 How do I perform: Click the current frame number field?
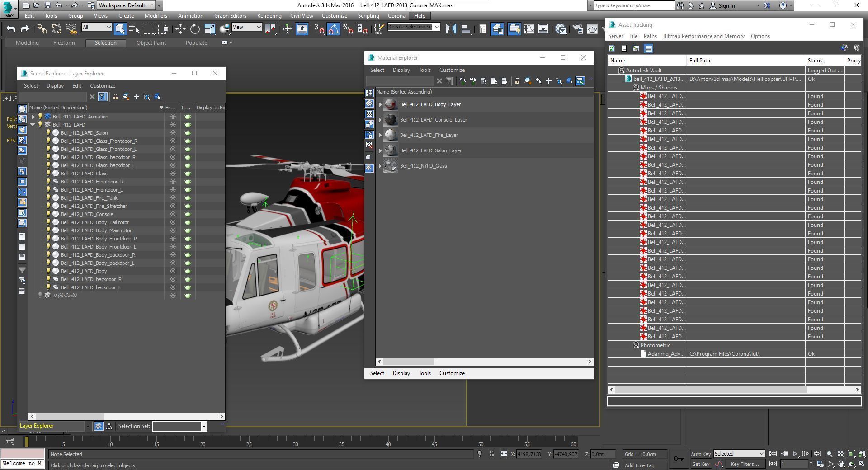click(x=794, y=464)
